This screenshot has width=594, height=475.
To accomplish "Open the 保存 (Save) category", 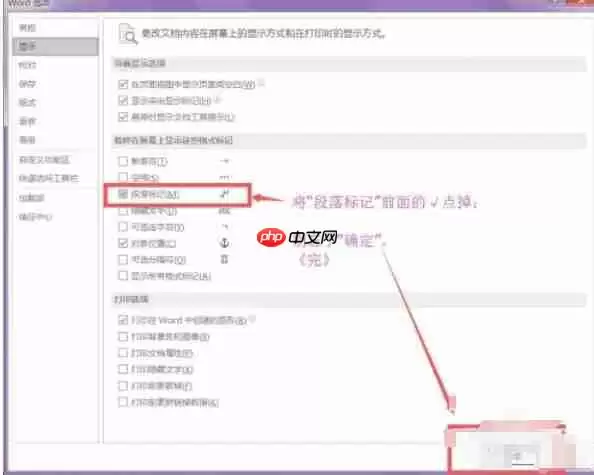I will pyautogui.click(x=27, y=84).
